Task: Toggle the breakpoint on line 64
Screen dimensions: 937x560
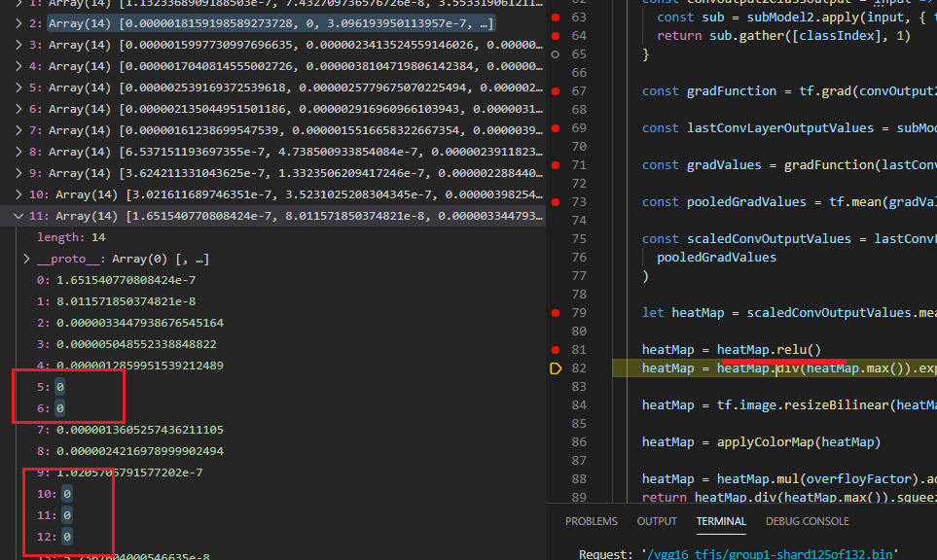Action: coord(556,36)
